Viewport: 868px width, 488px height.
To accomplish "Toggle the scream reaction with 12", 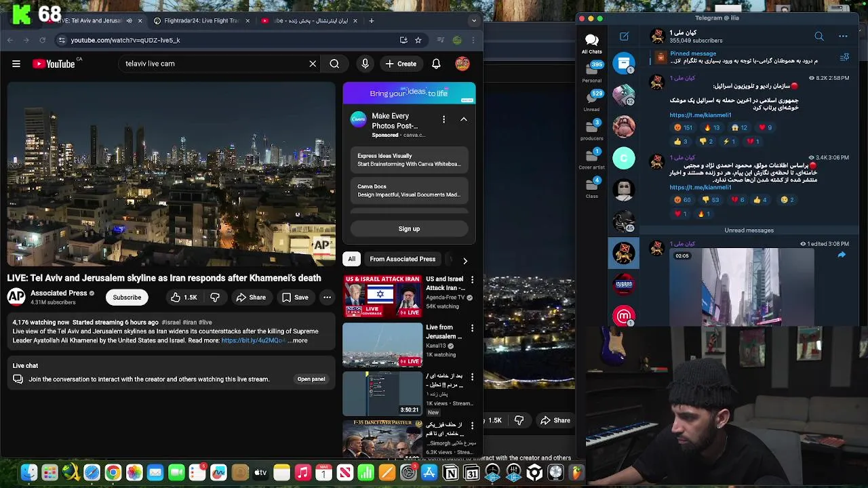I will [x=739, y=127].
